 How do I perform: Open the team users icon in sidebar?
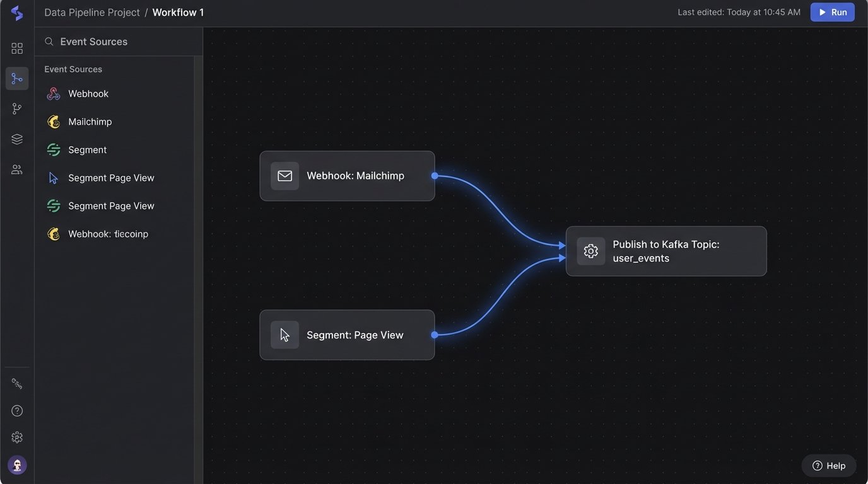pos(17,170)
